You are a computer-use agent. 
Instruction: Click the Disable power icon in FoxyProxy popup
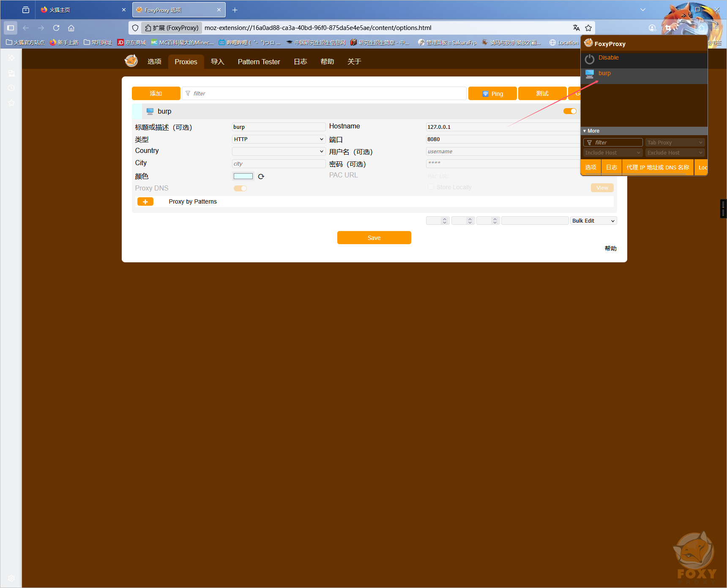coord(590,59)
